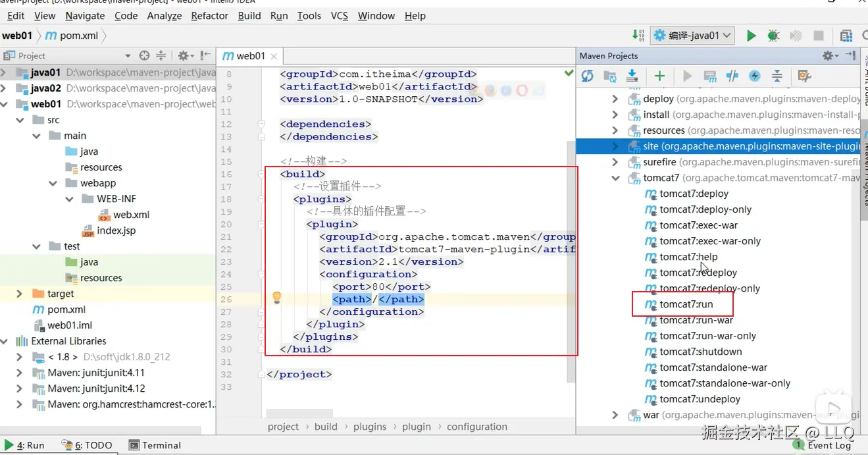Screen dimensions: 868x455
Task: Click Run with Coverage icon
Action: tap(796, 36)
